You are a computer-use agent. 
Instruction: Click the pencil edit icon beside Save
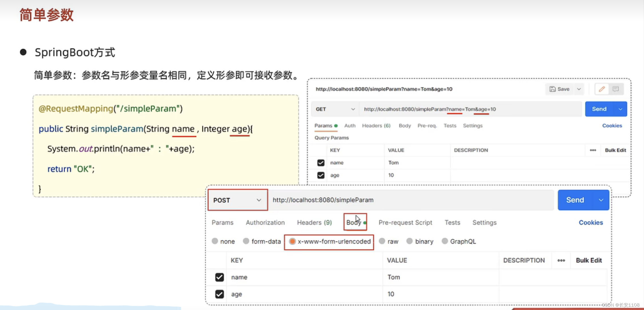point(602,89)
